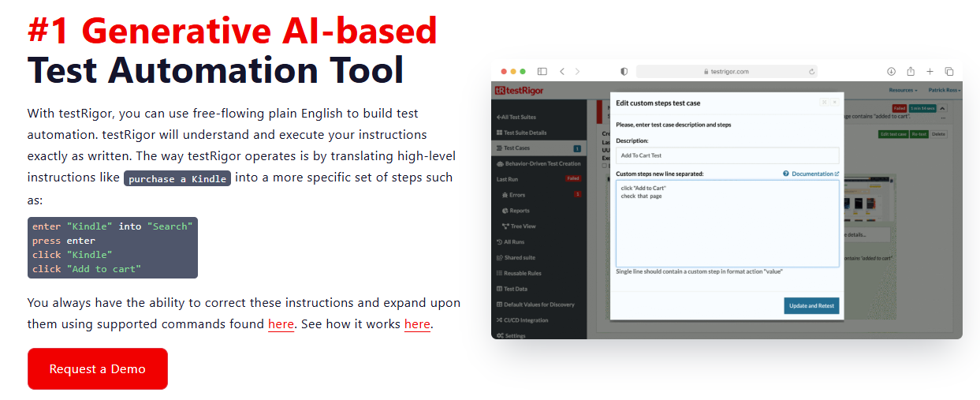
Task: Click the 'here' link after 'See how it works'
Action: coord(417,324)
